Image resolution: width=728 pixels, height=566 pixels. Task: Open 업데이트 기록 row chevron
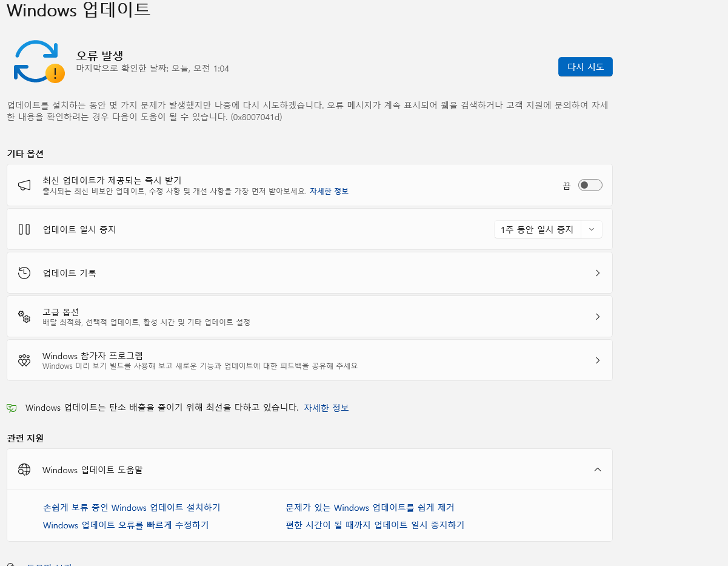tap(598, 273)
